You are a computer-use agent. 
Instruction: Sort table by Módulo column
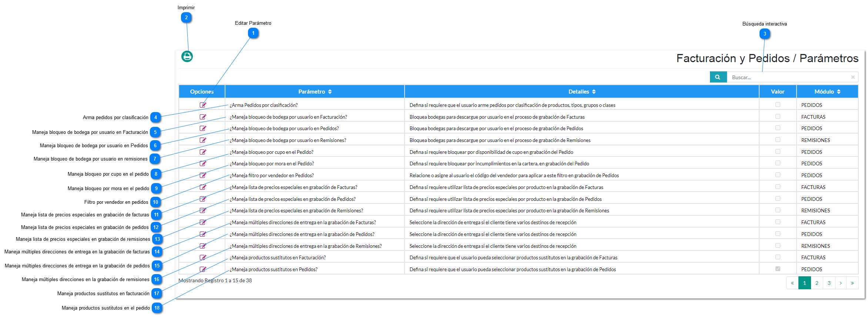tap(827, 92)
